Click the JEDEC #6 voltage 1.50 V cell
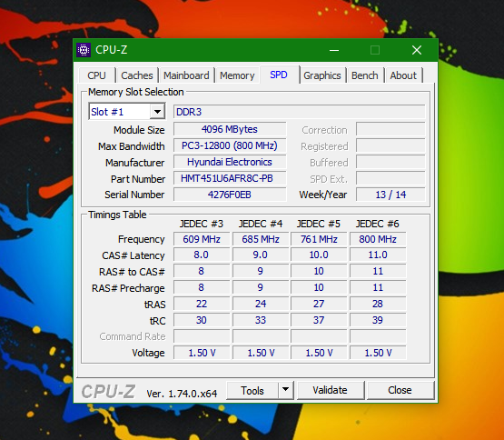504x440 pixels. point(378,353)
